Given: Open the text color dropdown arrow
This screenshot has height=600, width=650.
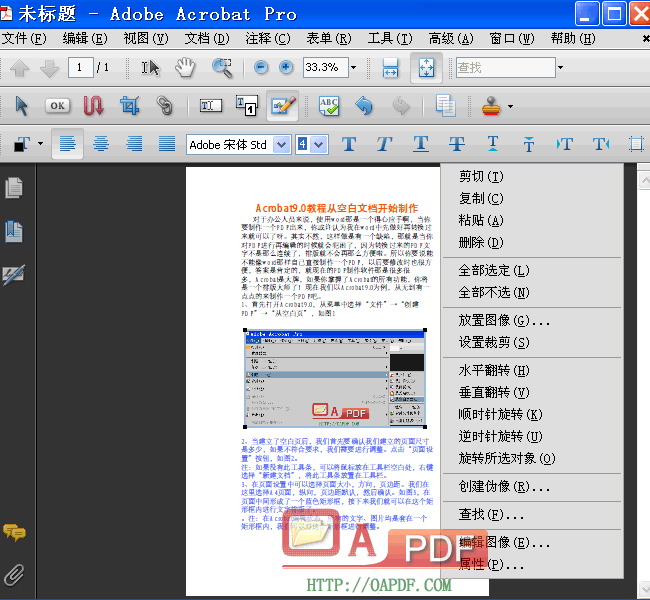Looking at the screenshot, I should pyautogui.click(x=40, y=144).
